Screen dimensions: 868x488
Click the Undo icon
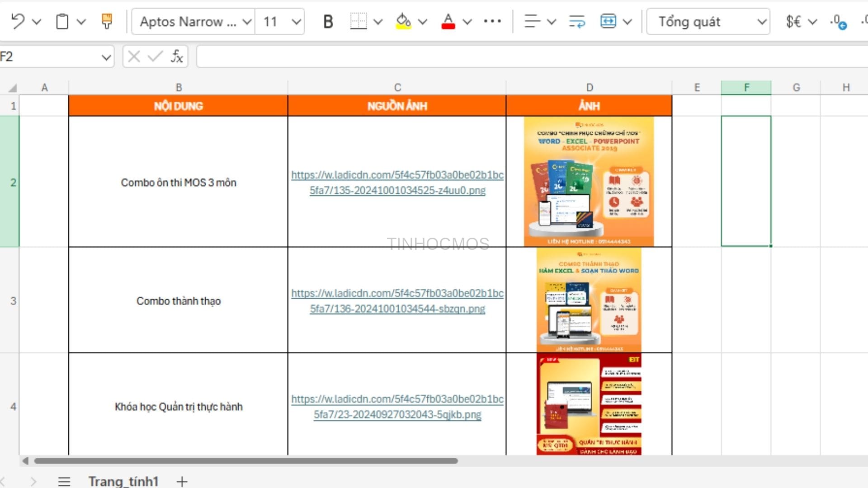coord(18,21)
